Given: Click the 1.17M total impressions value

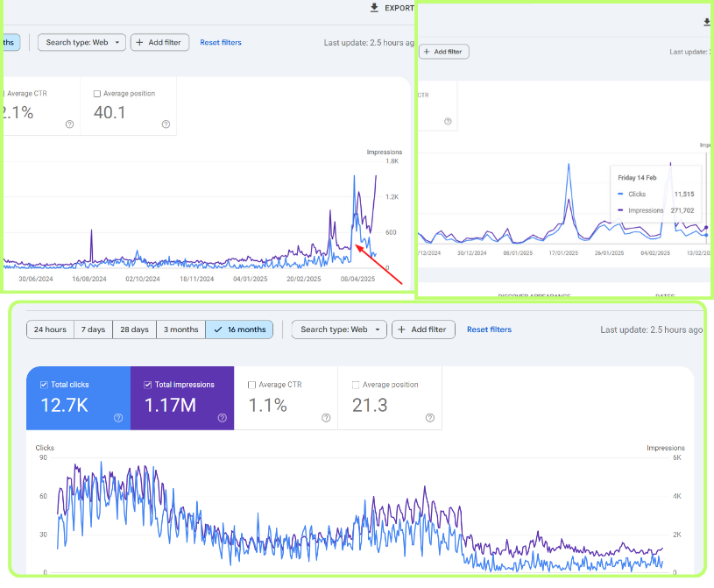Looking at the screenshot, I should [x=170, y=405].
